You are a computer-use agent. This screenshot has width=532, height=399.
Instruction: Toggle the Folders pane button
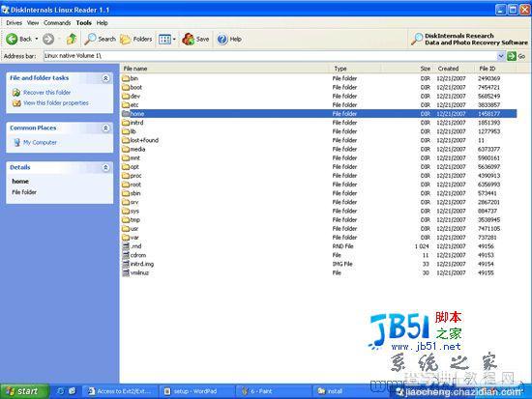tap(135, 39)
